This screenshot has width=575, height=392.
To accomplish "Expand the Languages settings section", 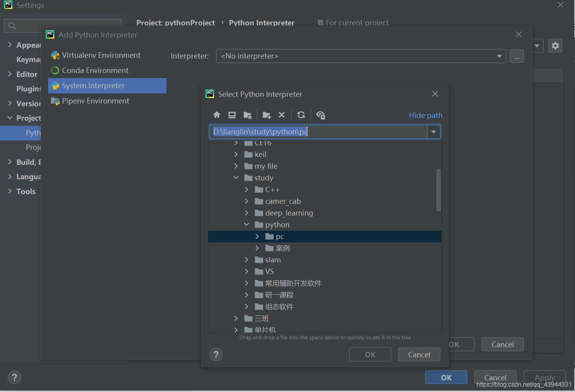I will (x=10, y=176).
